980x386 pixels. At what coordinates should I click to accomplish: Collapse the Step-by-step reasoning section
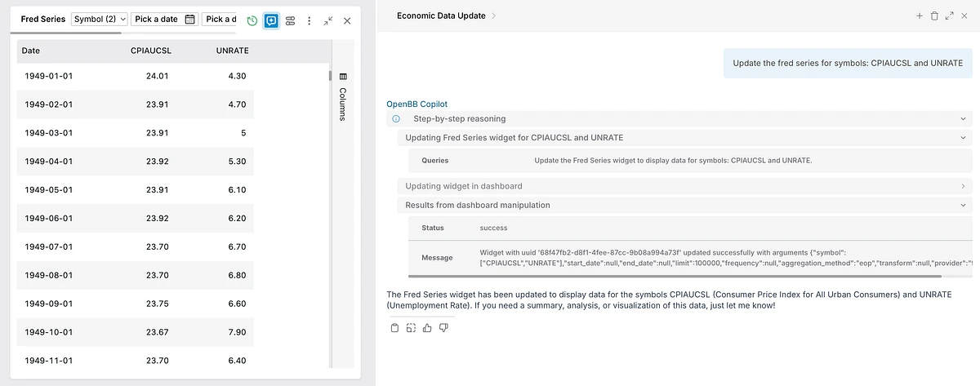click(964, 119)
